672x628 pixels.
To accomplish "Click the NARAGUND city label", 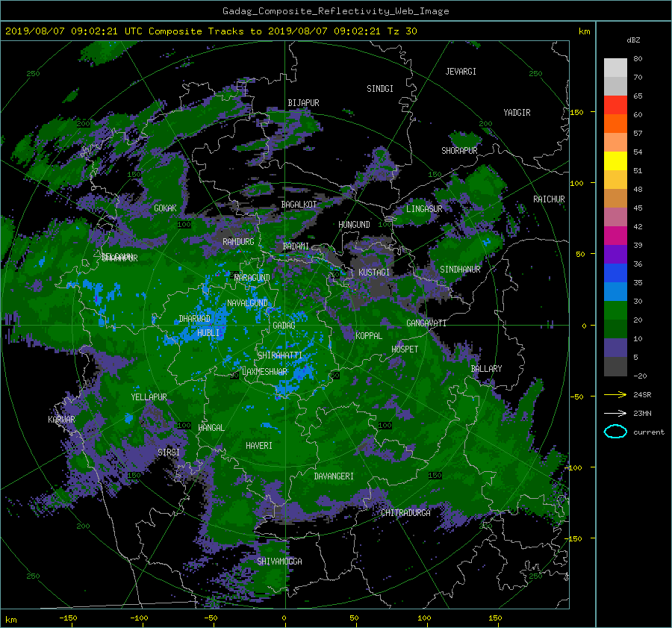I will [252, 277].
